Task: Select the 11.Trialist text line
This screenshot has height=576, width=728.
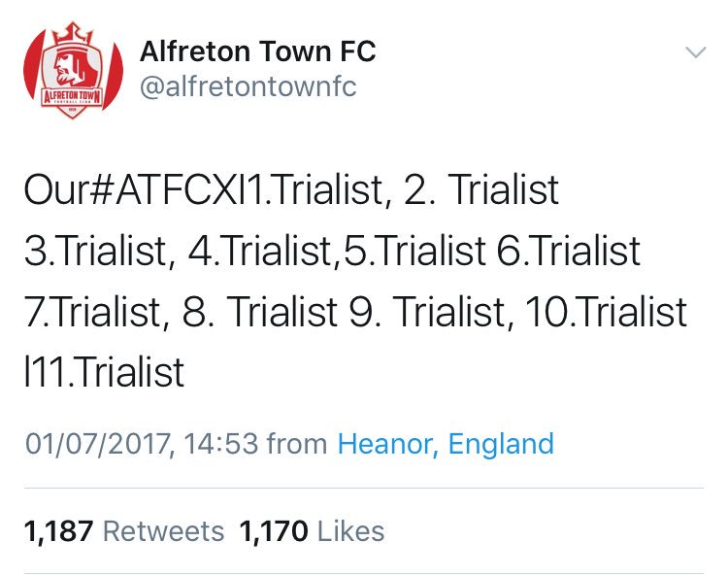Action: 105,372
